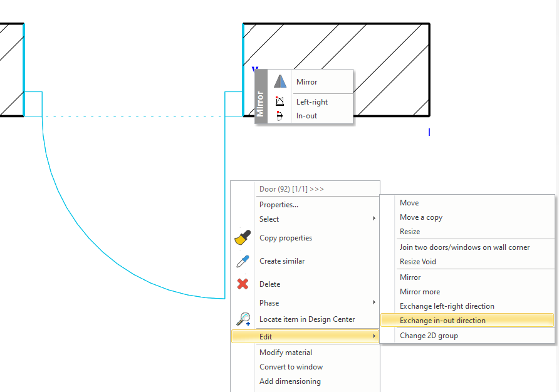Click the Door (92) [1/1] header
This screenshot has height=392, width=559.
click(291, 189)
